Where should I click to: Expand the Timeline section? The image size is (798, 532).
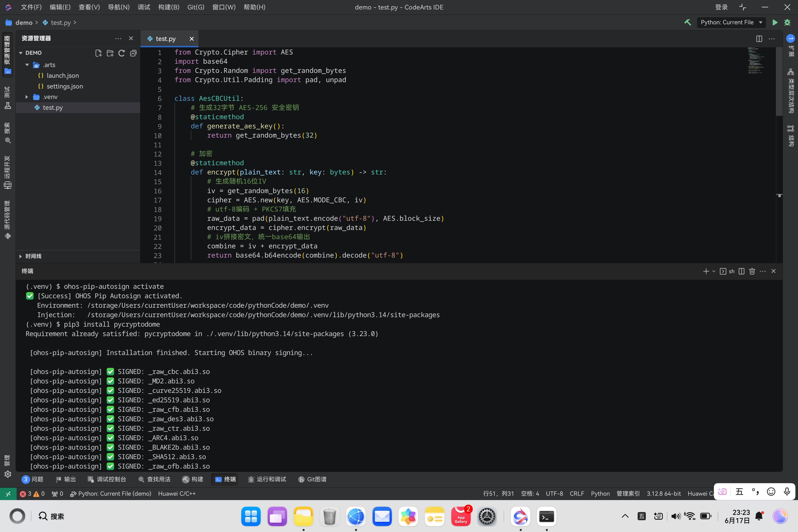click(21, 256)
